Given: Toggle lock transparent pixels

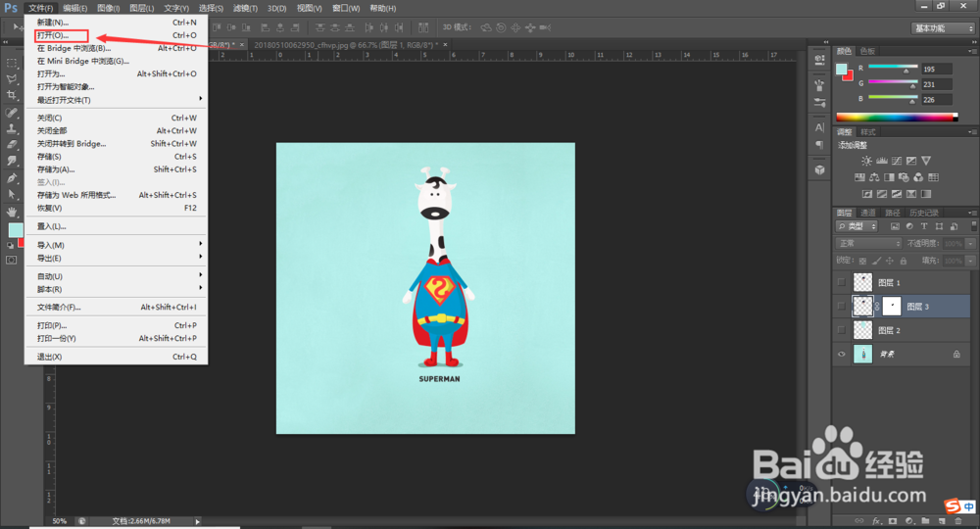Looking at the screenshot, I should [862, 261].
